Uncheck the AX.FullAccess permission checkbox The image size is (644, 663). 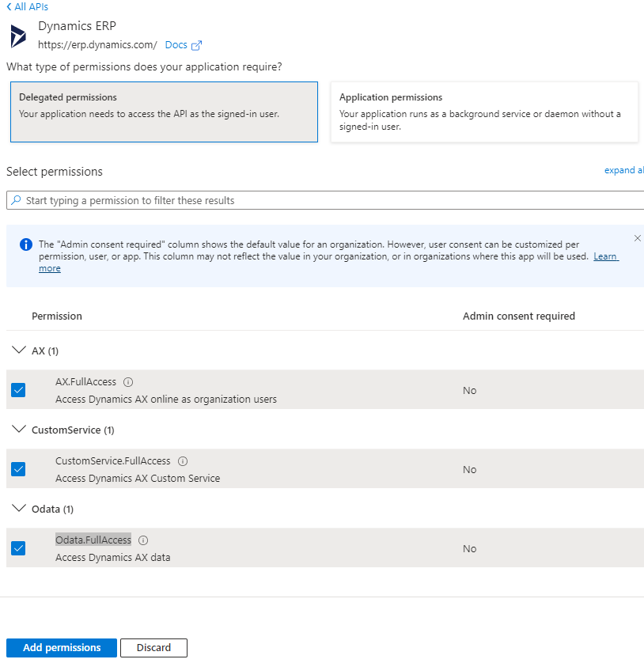tap(18, 390)
